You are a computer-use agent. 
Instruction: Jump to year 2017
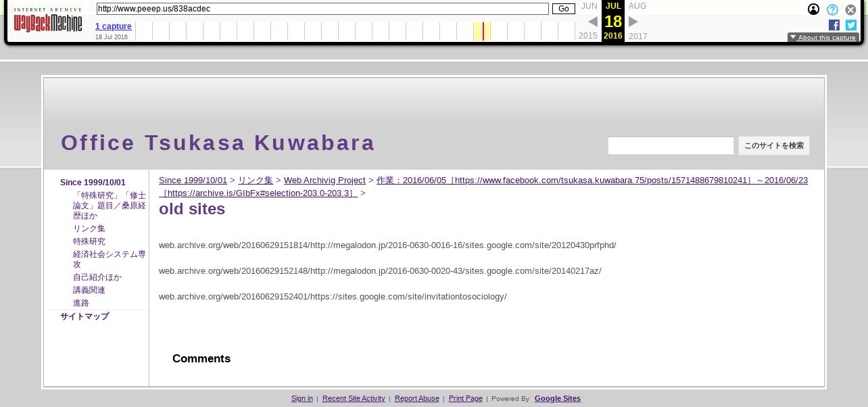(637, 37)
